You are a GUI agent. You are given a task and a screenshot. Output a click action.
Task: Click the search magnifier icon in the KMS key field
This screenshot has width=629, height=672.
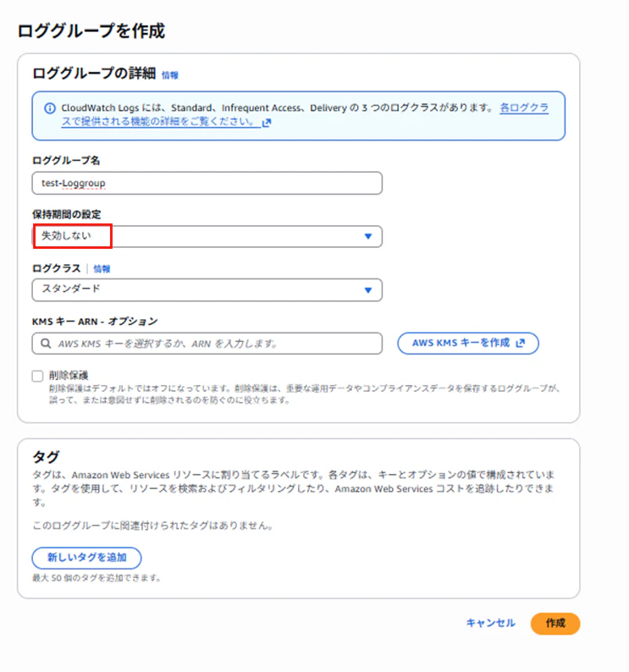(46, 344)
